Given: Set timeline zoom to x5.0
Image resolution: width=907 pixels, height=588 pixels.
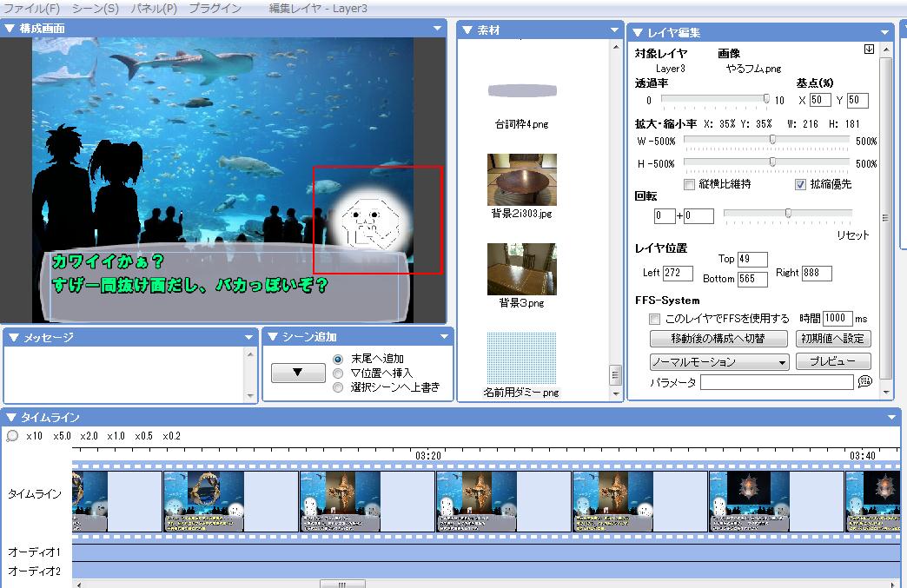Looking at the screenshot, I should (62, 436).
